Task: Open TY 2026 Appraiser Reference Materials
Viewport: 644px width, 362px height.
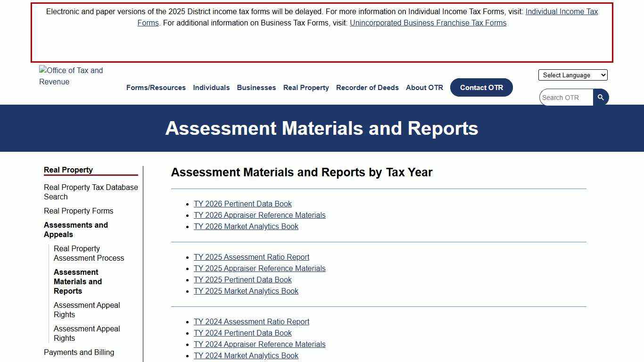Action: coord(260,215)
